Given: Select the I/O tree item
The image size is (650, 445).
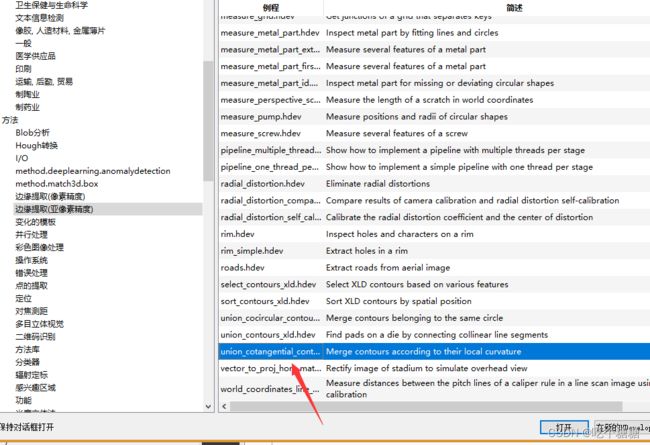Looking at the screenshot, I should 22,158.
